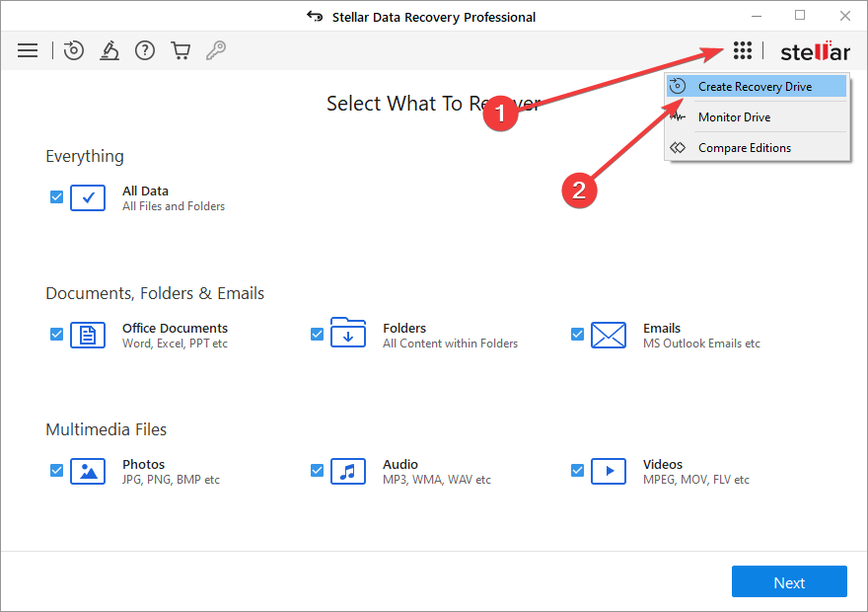Uncheck the All Data checkbox
This screenshot has height=612, width=868.
pos(56,197)
